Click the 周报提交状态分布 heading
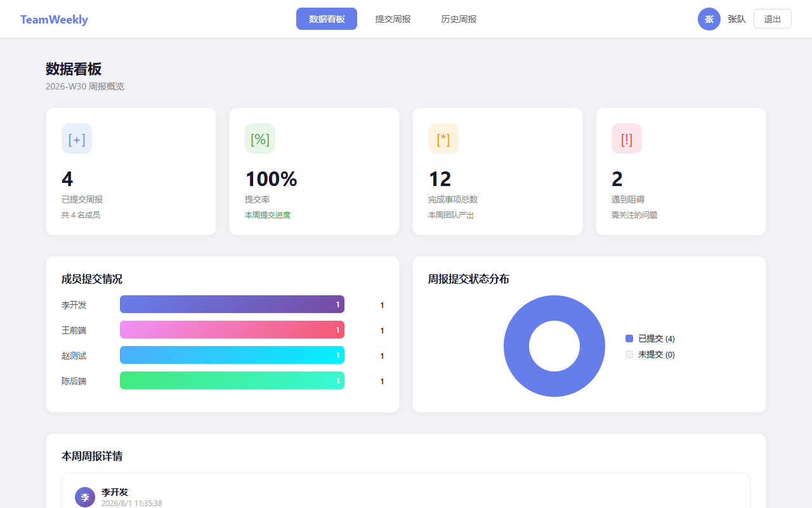 click(469, 279)
